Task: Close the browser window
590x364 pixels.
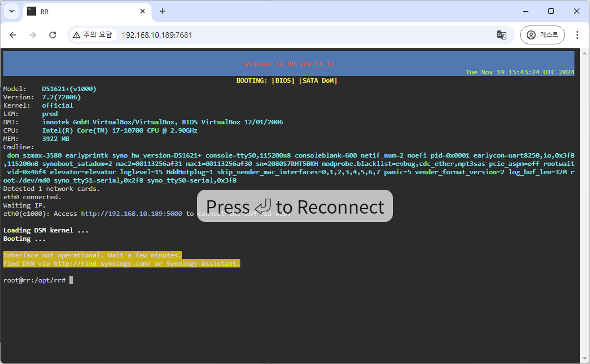Action: coord(577,11)
